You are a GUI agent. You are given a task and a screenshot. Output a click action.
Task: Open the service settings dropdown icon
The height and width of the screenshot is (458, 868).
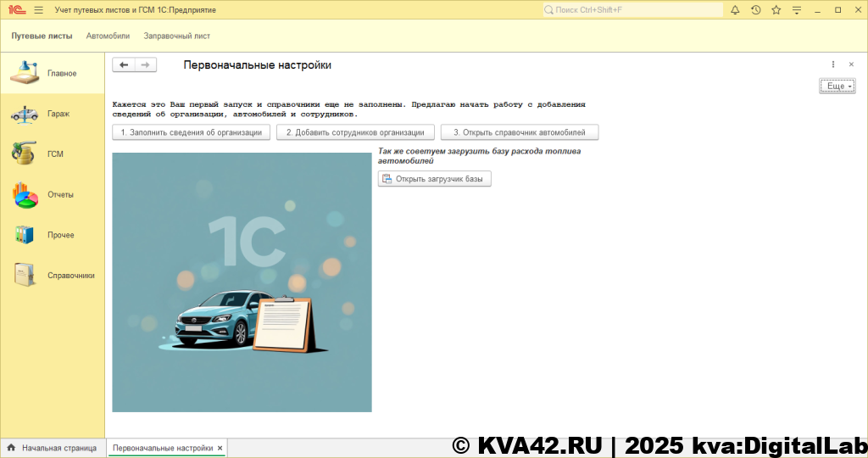(797, 10)
